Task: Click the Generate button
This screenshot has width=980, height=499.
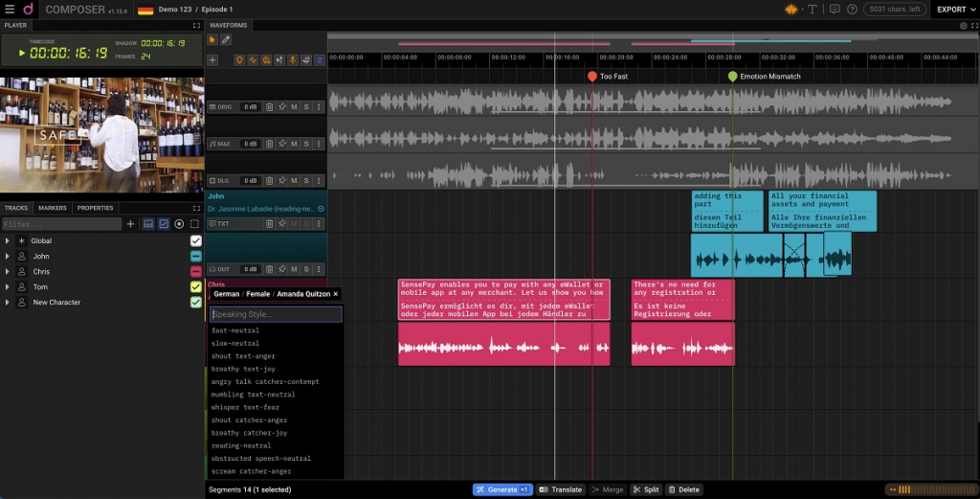Action: pyautogui.click(x=502, y=489)
